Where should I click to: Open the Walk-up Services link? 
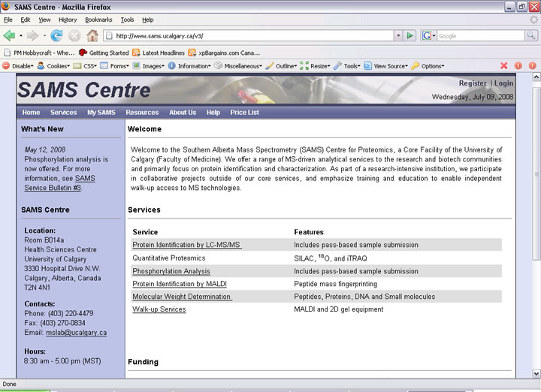pos(159,309)
